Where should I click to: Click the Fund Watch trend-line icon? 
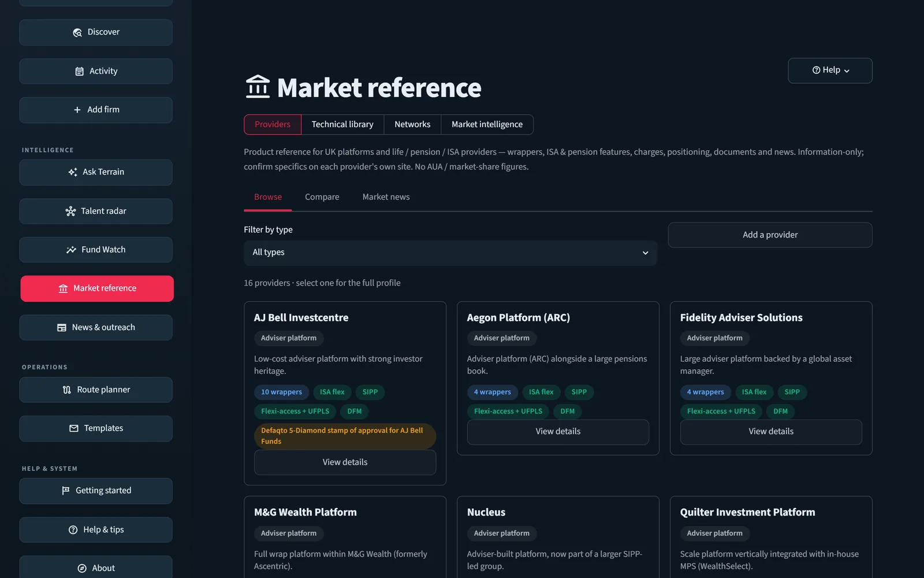point(71,250)
